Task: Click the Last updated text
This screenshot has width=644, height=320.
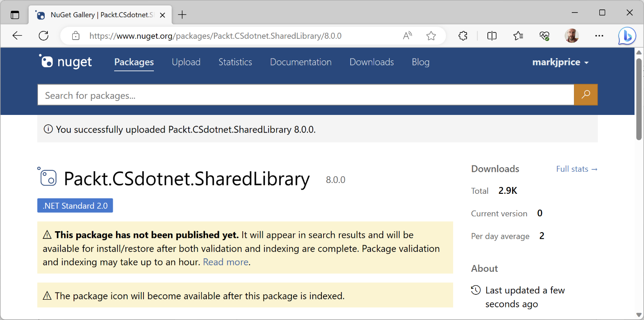Action: click(525, 297)
